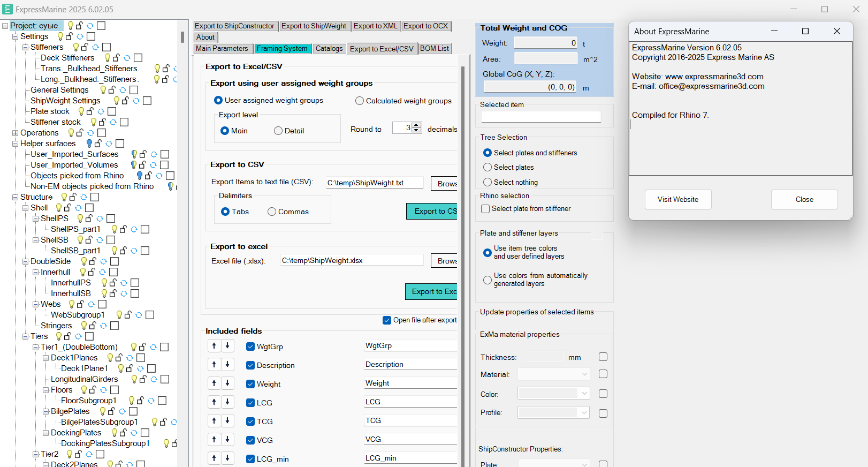Enable Select plate from stiffener

click(x=485, y=209)
